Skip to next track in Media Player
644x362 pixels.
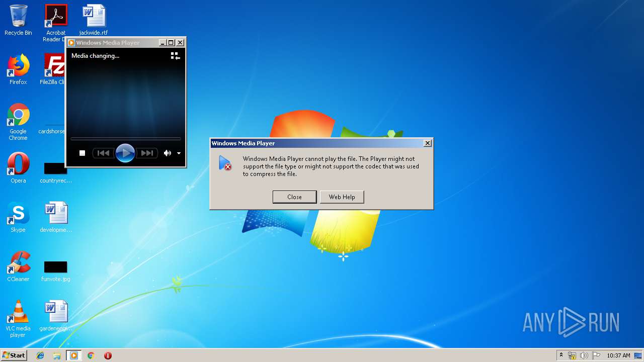pos(147,153)
